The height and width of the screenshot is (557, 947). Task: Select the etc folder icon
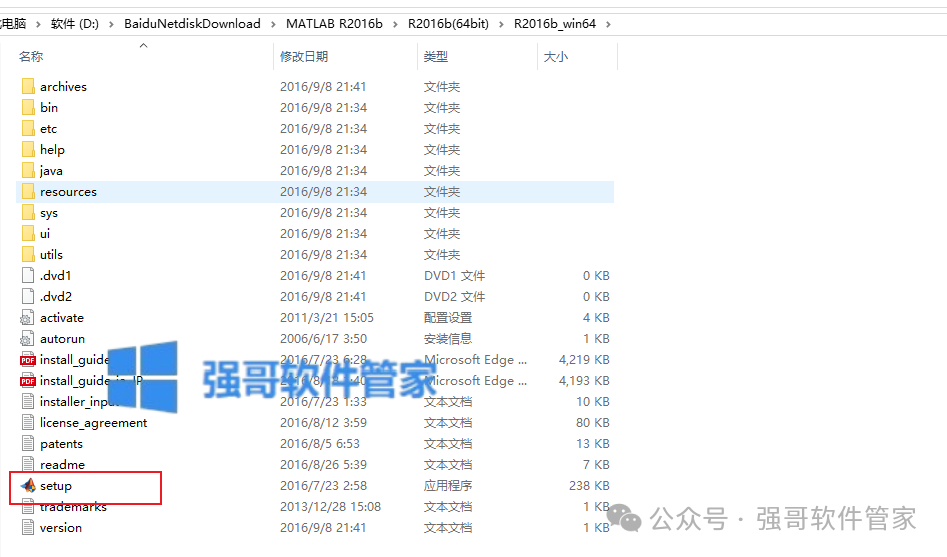28,129
